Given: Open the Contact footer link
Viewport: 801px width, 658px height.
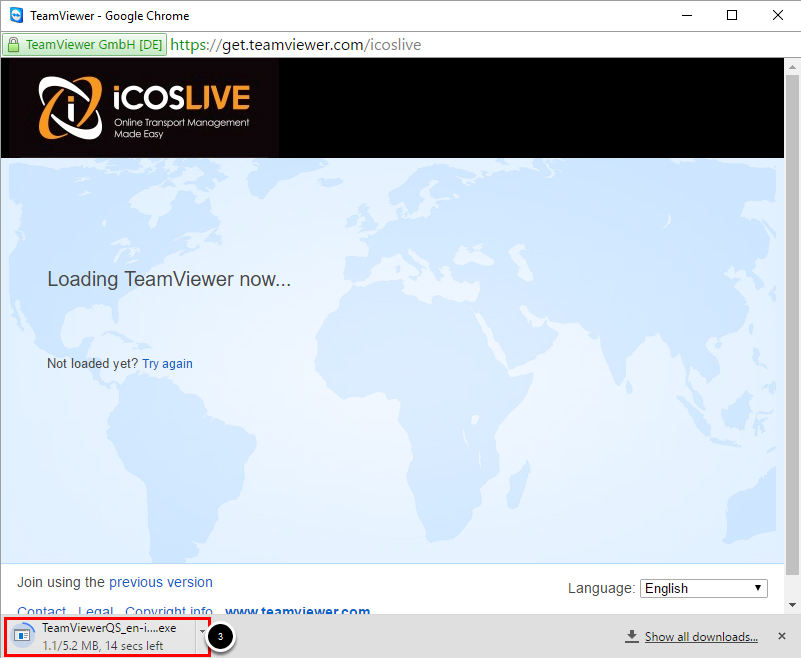Looking at the screenshot, I should click(41, 610).
